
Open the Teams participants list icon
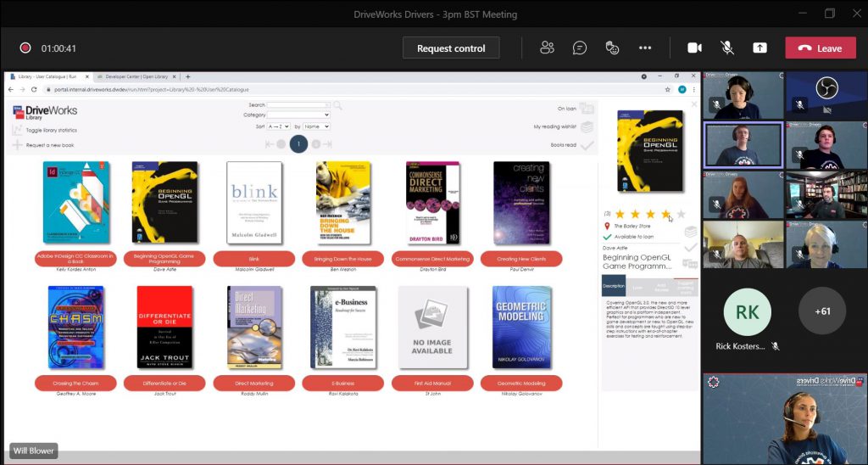pos(547,48)
